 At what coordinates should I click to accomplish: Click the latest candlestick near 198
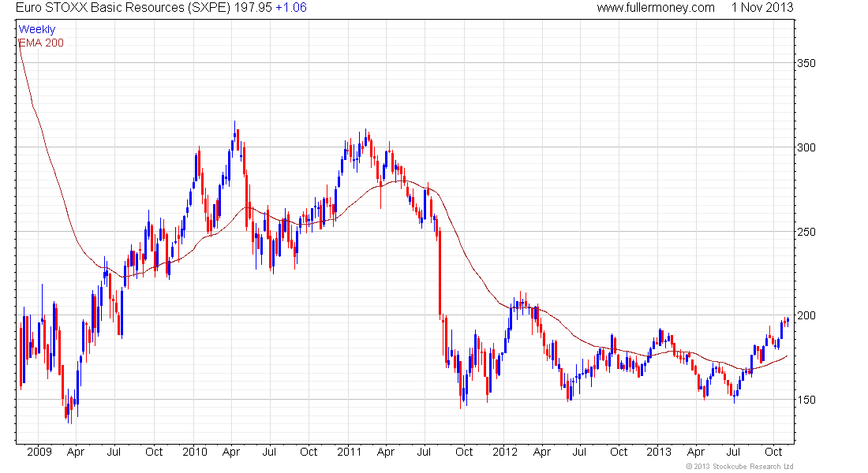(x=788, y=321)
